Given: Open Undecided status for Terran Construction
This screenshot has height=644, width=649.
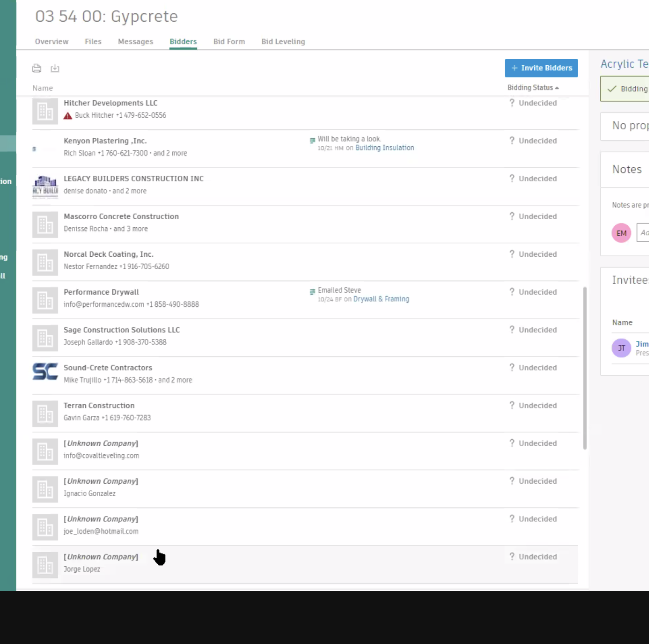Looking at the screenshot, I should point(533,406).
